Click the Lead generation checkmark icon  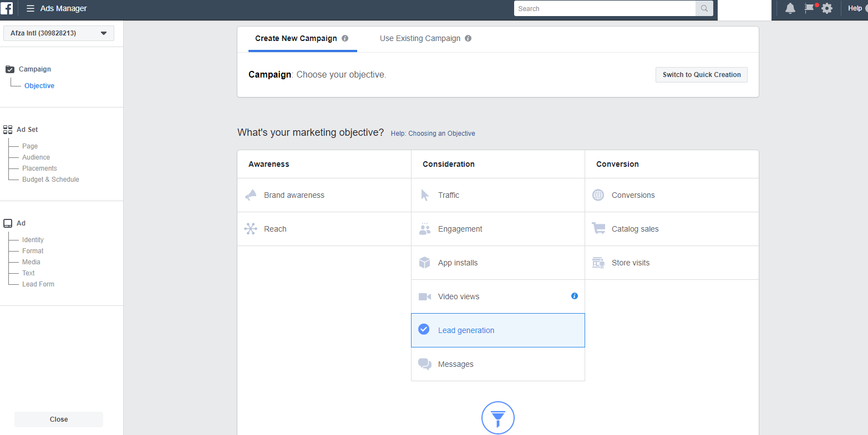(424, 329)
